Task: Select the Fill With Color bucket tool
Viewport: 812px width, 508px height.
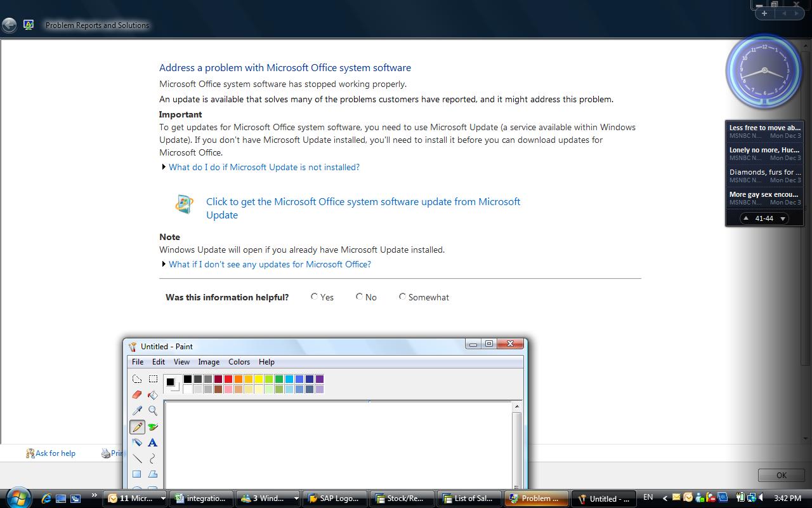Action: (153, 395)
